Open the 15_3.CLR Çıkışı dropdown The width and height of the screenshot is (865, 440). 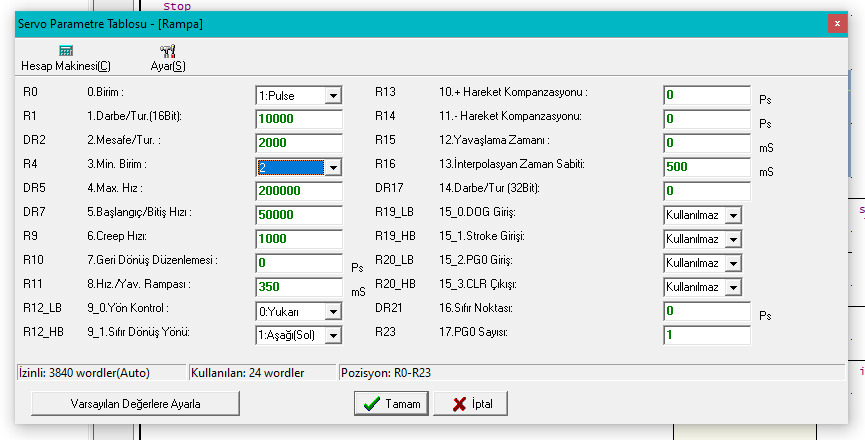pyautogui.click(x=733, y=287)
